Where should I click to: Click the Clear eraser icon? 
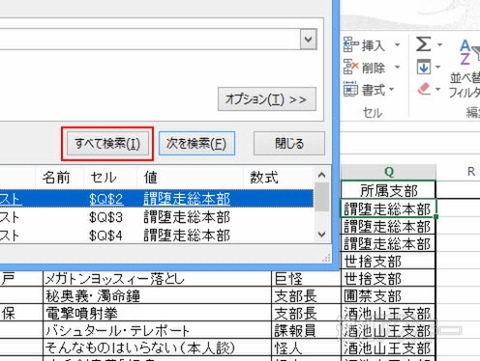coord(424,89)
